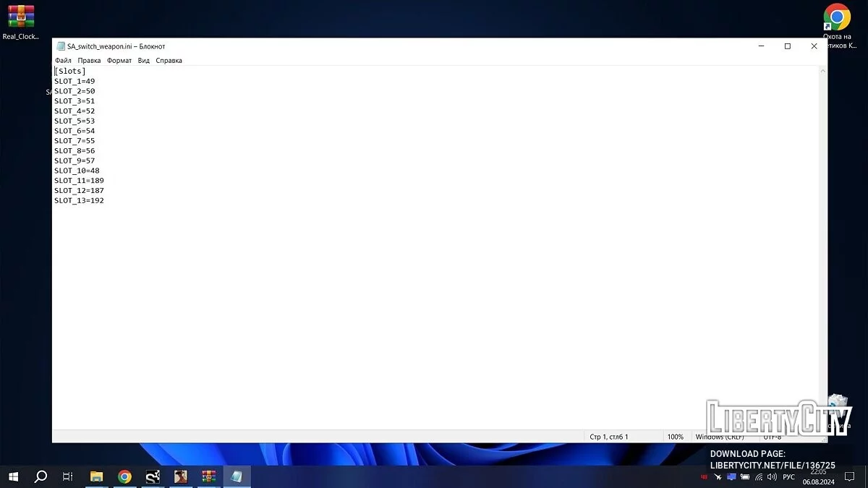Open File Explorer from the taskbar
The width and height of the screenshot is (868, 488).
[x=96, y=476]
